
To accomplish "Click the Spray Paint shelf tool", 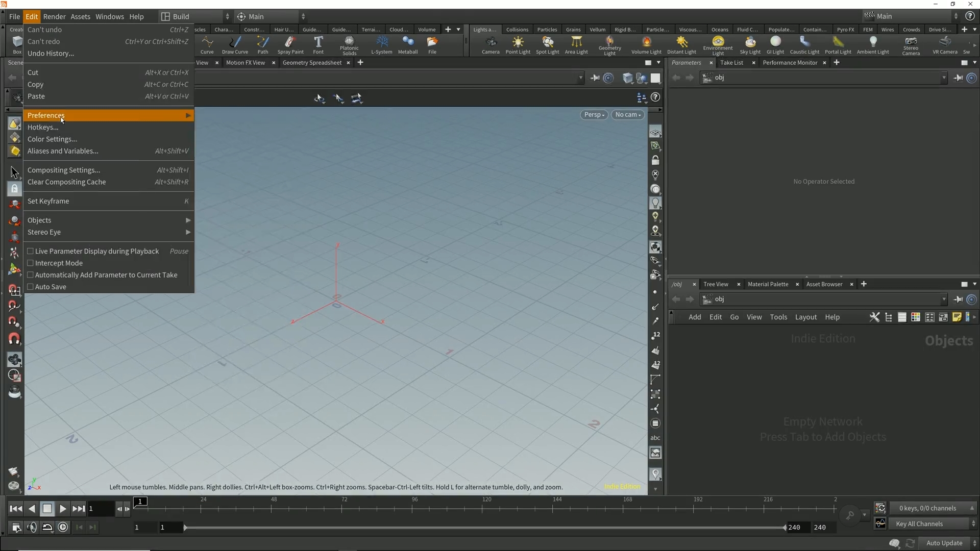I will (x=290, y=44).
